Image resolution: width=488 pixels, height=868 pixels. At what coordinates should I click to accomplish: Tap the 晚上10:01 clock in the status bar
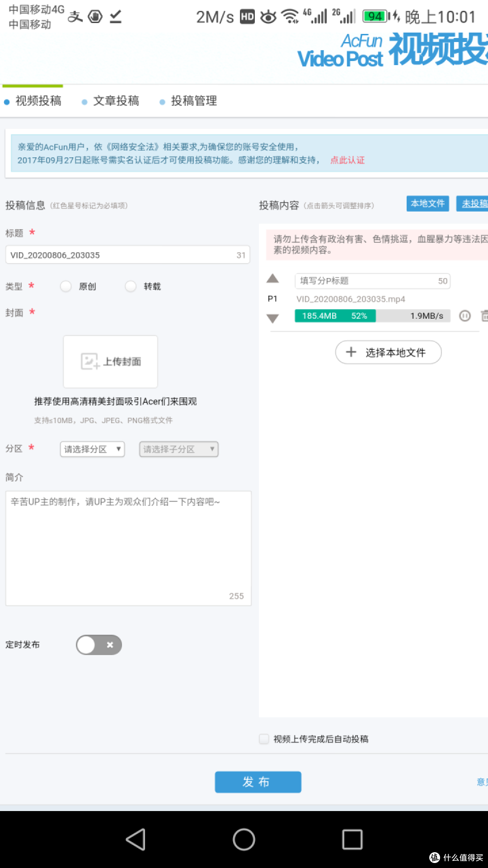pyautogui.click(x=440, y=17)
